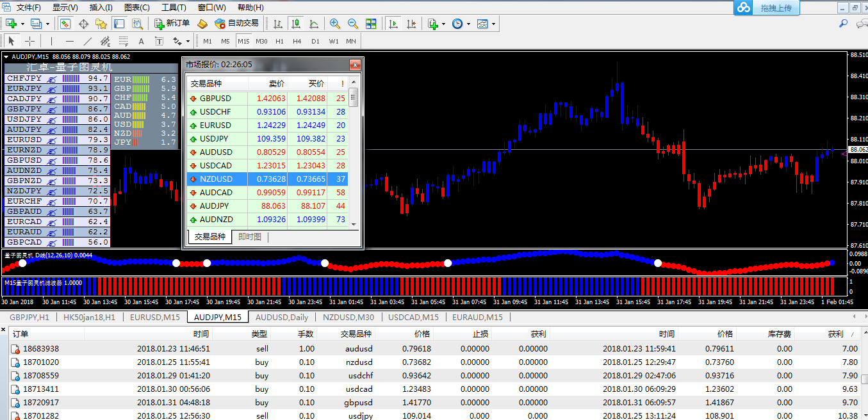Open the Navigator star-folder icon
Image resolution: width=868 pixels, height=420 pixels.
(101, 24)
